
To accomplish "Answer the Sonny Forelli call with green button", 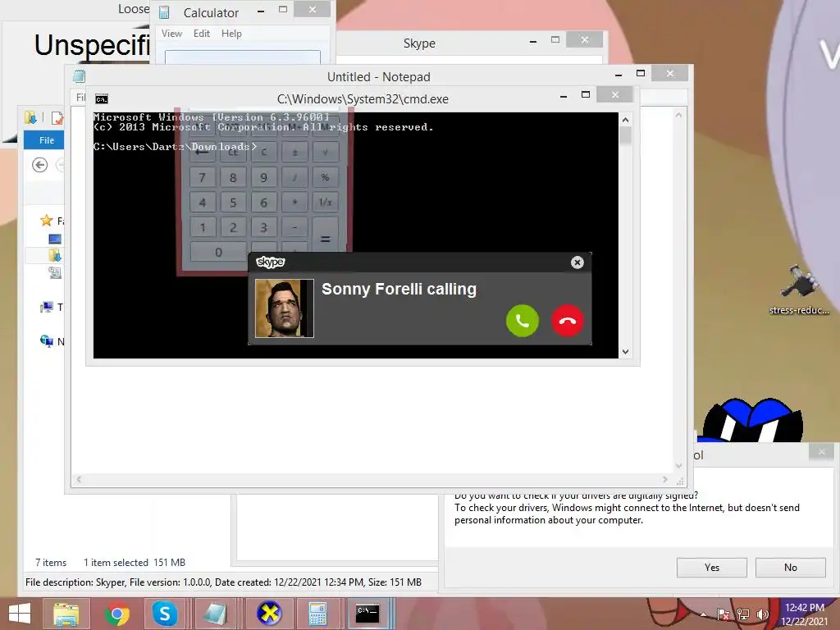I will coord(523,321).
